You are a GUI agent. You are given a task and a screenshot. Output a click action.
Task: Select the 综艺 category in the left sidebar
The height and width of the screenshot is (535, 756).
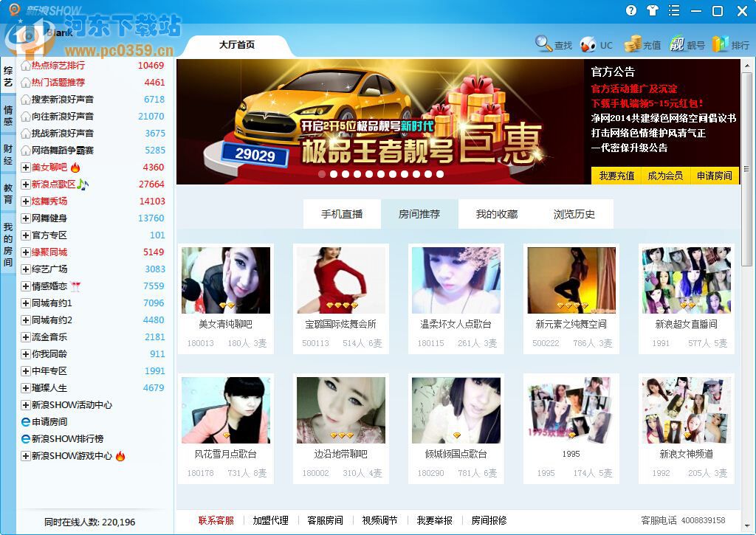pyautogui.click(x=8, y=77)
